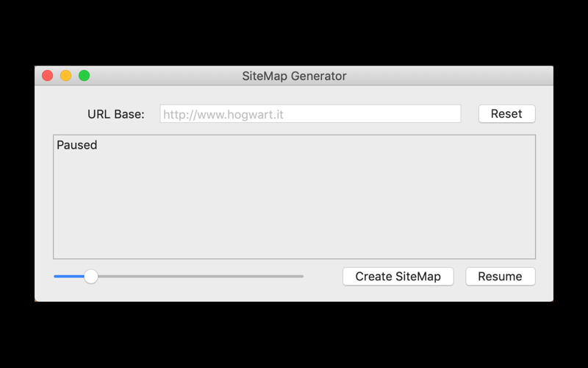Click the gray unfilled slider track
Viewport: 588px width, 368px height.
tap(201, 277)
